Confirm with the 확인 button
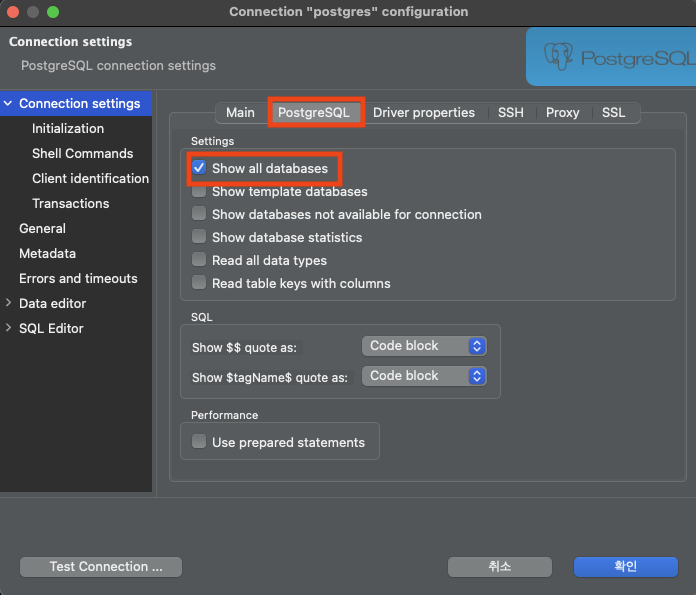This screenshot has width=696, height=595. (626, 567)
